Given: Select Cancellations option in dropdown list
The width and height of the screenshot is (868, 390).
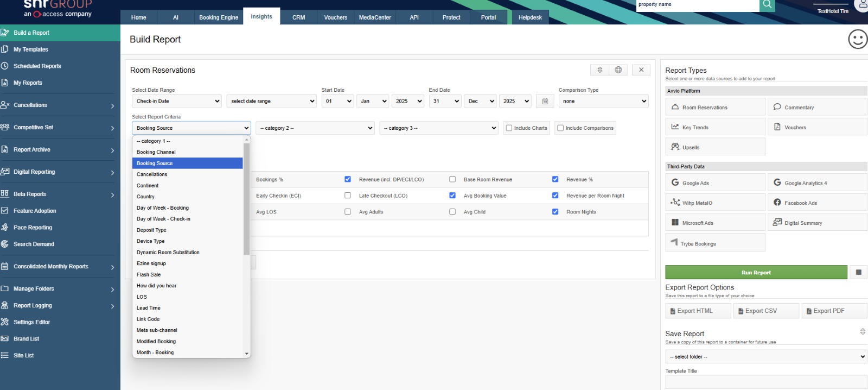Looking at the screenshot, I should pos(188,174).
